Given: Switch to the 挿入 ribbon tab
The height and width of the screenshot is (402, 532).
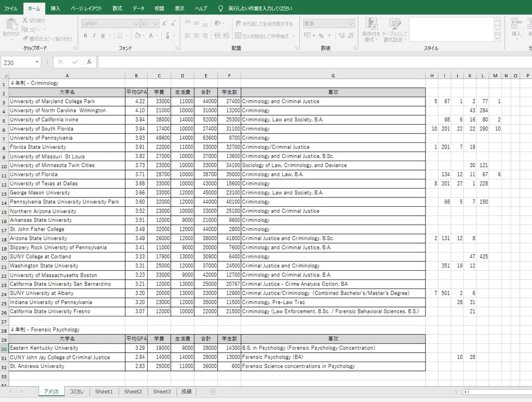Looking at the screenshot, I should (x=55, y=8).
